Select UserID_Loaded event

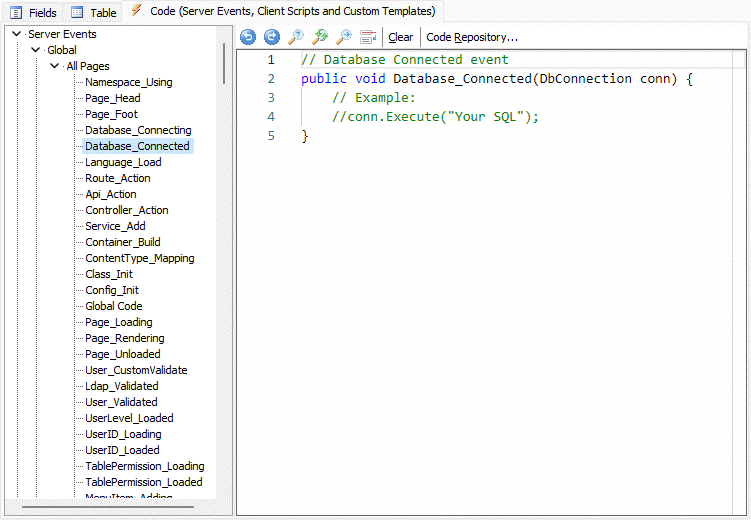click(x=122, y=450)
